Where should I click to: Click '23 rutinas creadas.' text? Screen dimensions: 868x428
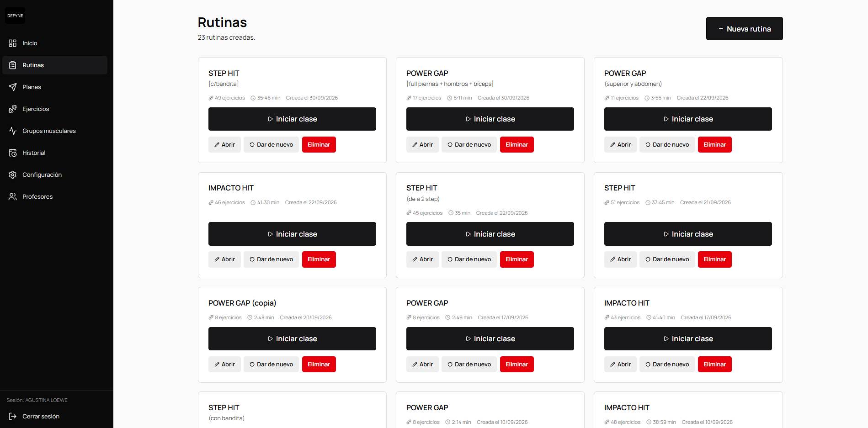226,37
